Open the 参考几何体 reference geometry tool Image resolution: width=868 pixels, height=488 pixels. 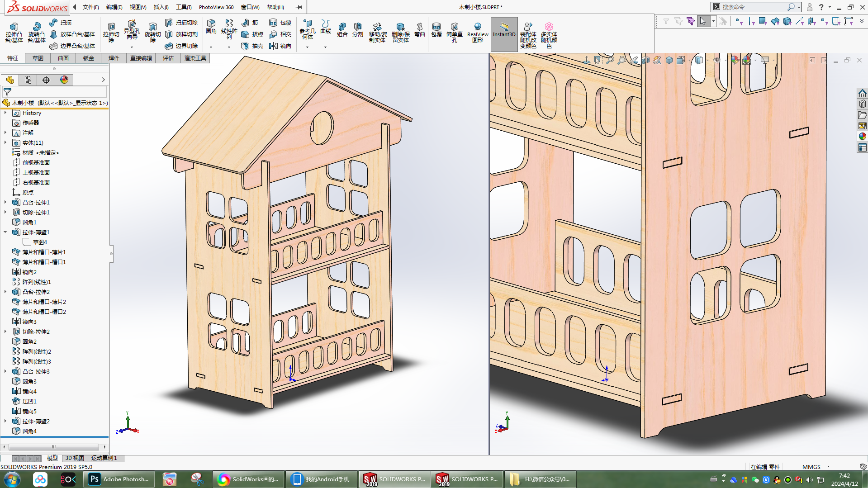tap(308, 29)
